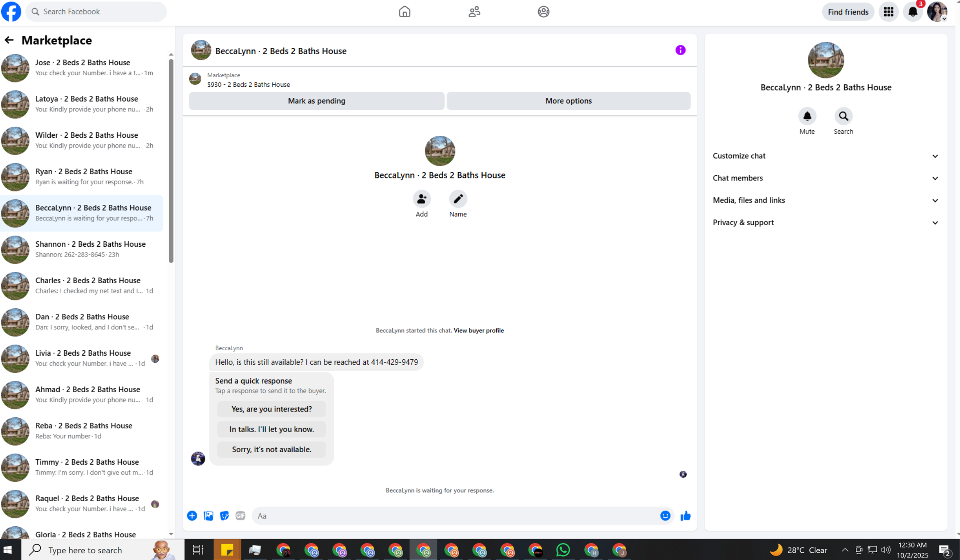Screen dimensions: 960x560
Task: Click View buyer profile link
Action: (x=478, y=330)
